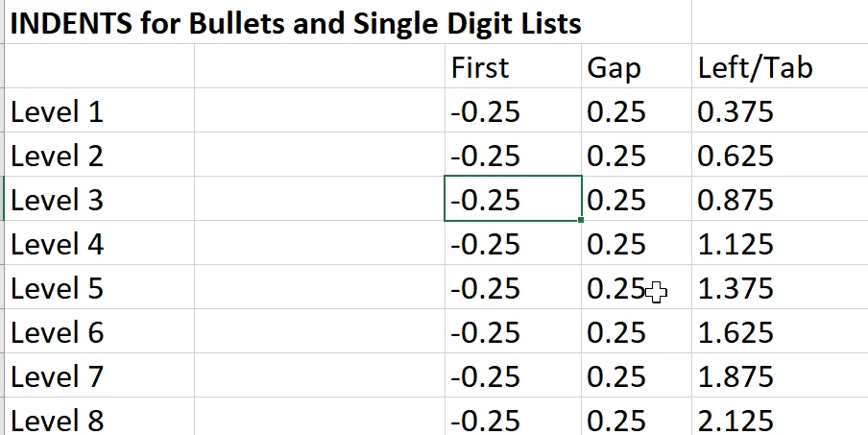868x435 pixels.
Task: Select the Level 3 label cell
Action: tap(100, 199)
